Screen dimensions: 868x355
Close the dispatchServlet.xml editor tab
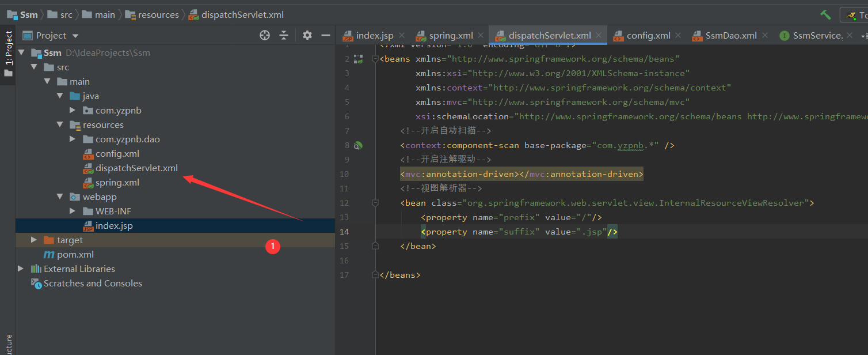point(599,35)
